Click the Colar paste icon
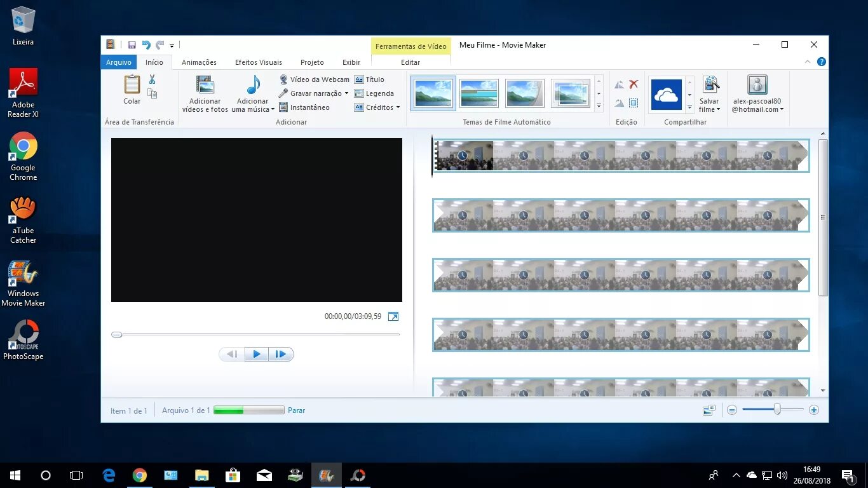Screen dimensions: 868x488 [x=132, y=85]
